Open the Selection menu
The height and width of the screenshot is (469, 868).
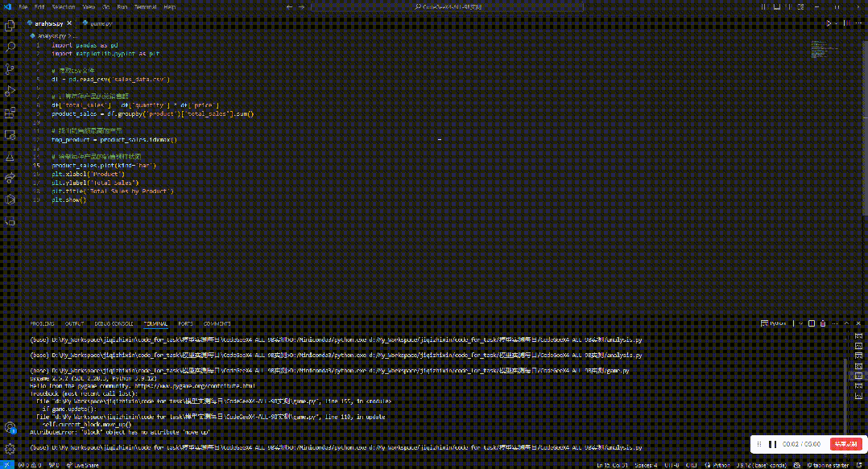click(64, 6)
